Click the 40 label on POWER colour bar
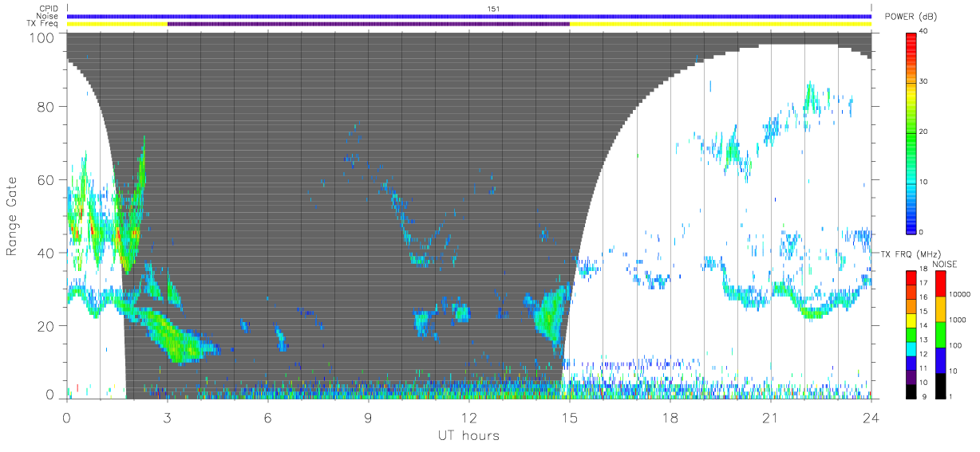This screenshot has height=452, width=980. 924,31
